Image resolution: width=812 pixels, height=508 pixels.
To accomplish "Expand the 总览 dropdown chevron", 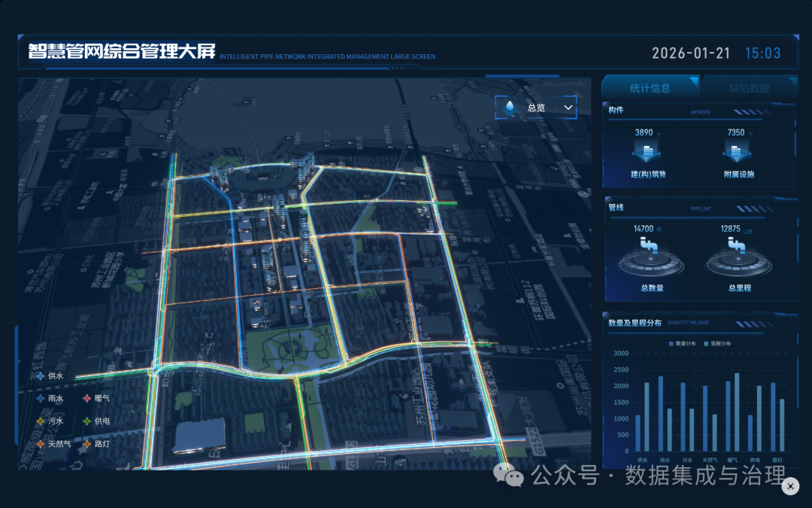I will click(x=568, y=108).
